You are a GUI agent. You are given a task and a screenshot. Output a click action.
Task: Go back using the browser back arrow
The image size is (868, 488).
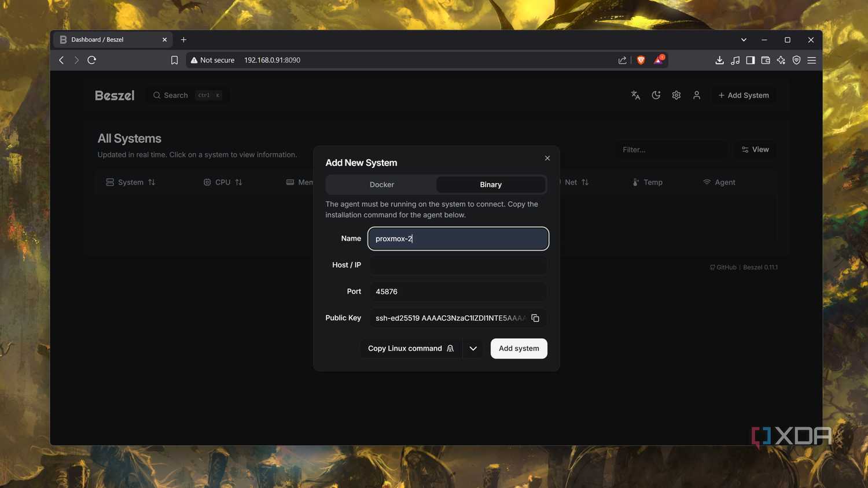pyautogui.click(x=61, y=60)
